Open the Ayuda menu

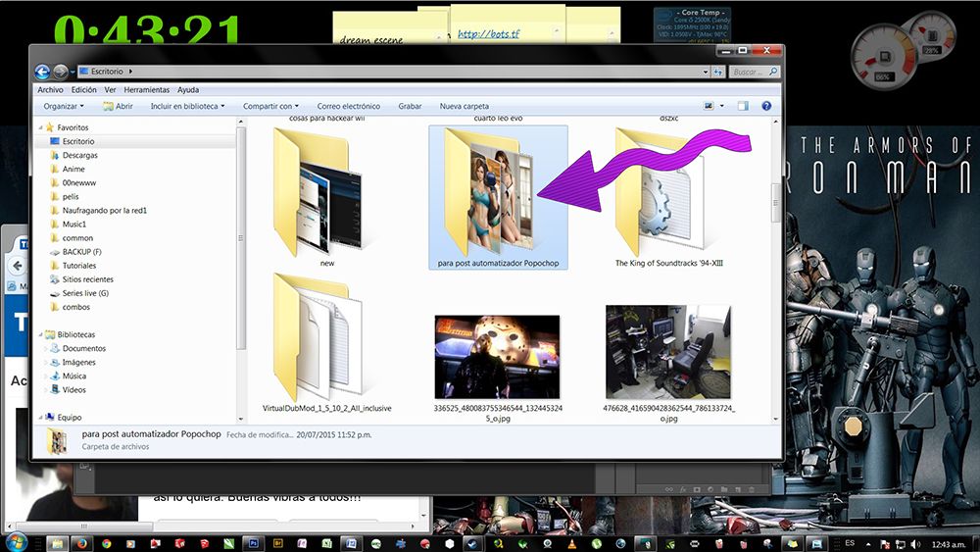pos(188,90)
